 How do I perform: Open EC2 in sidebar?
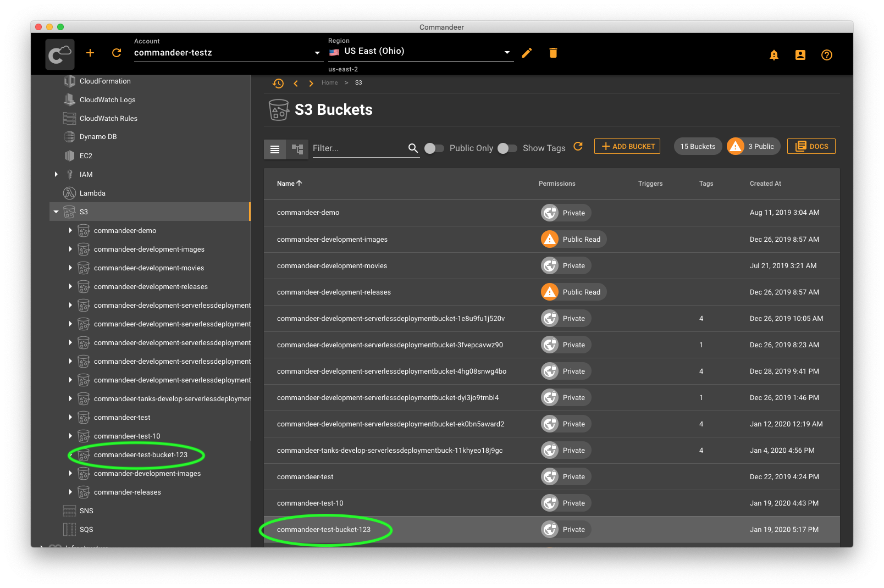(86, 156)
